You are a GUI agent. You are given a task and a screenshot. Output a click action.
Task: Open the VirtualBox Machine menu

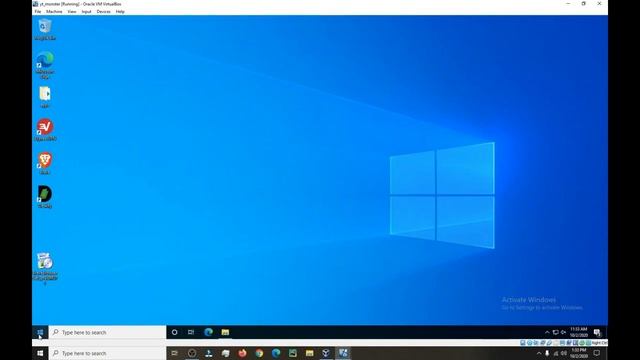tap(54, 11)
